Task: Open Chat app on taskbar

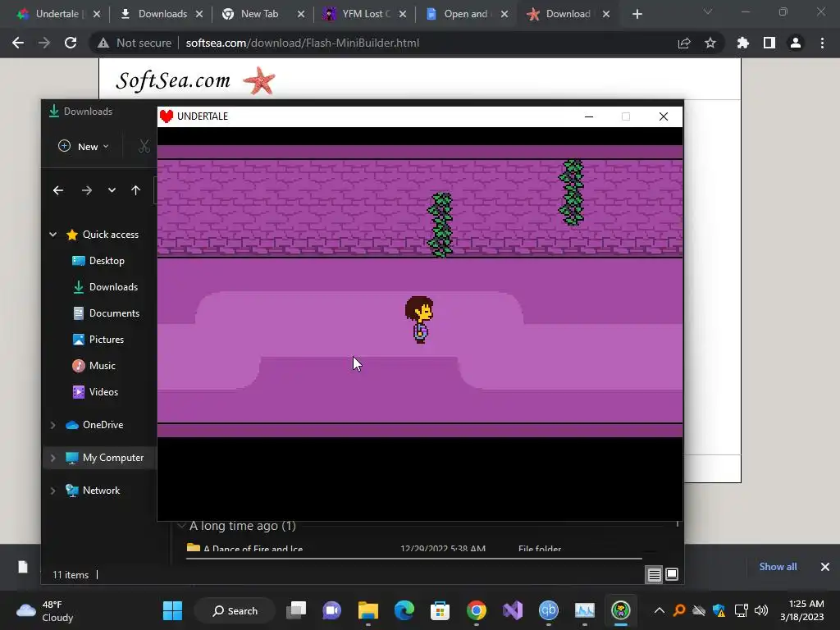Action: pyautogui.click(x=332, y=610)
